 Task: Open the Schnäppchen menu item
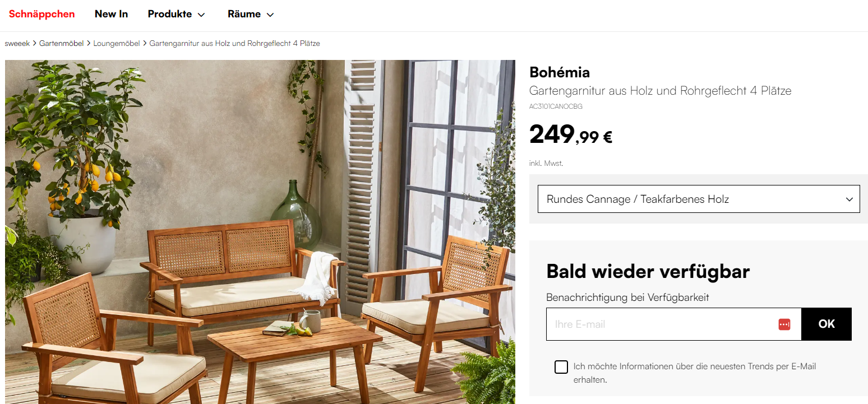coord(42,15)
